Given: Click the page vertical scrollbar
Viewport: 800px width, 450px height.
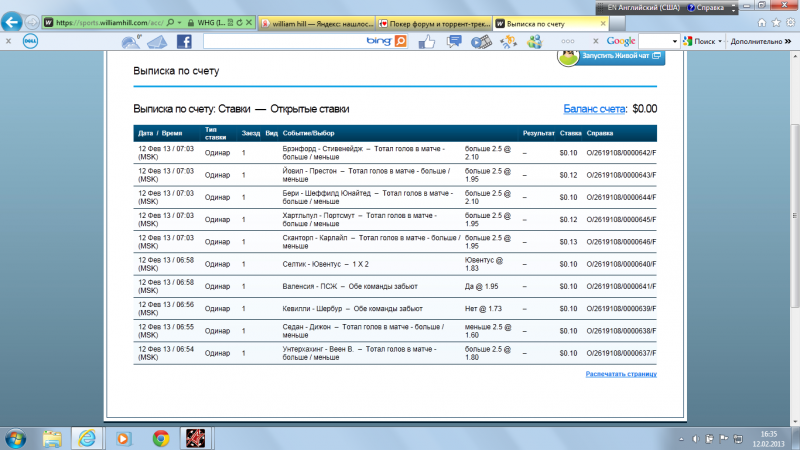Looking at the screenshot, I should (x=794, y=216).
